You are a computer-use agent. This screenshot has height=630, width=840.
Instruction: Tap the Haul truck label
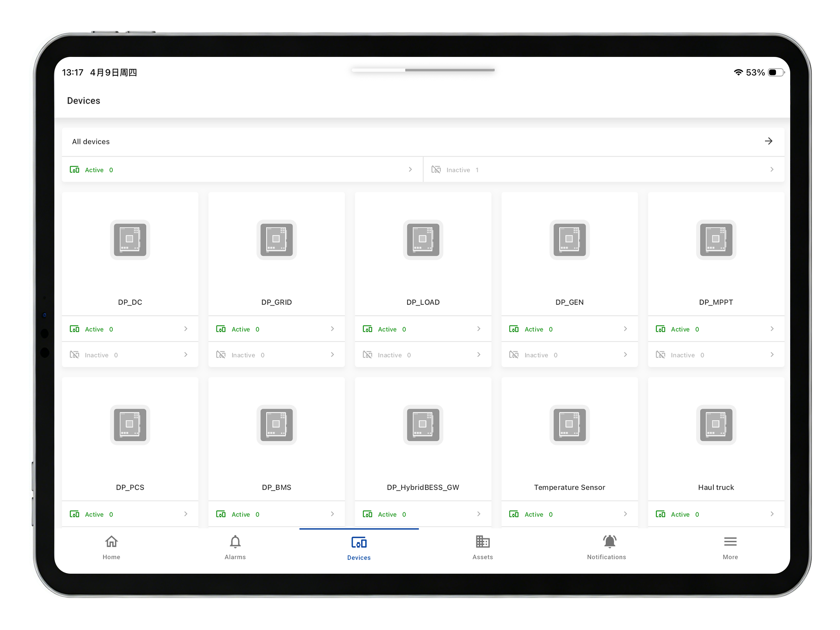coord(716,487)
